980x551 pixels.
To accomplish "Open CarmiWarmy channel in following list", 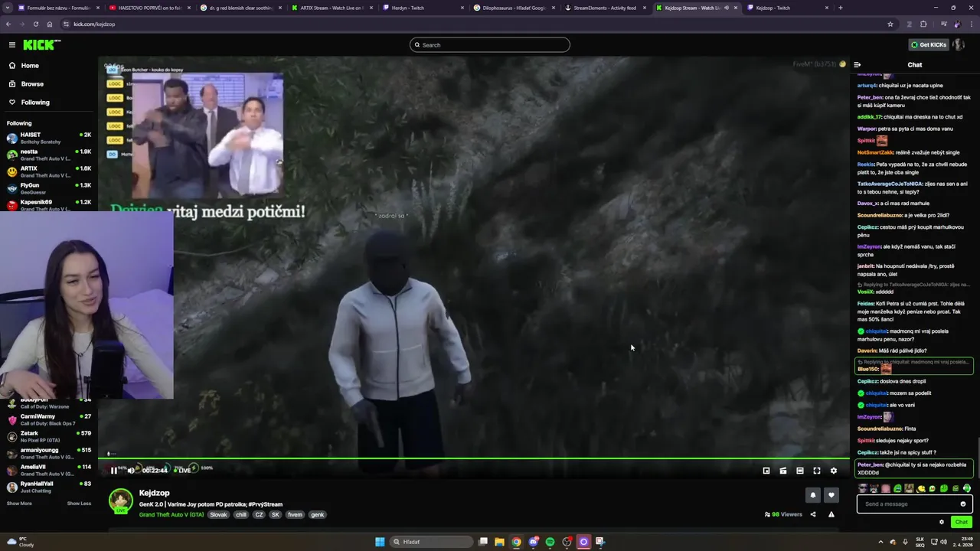I will (47, 419).
